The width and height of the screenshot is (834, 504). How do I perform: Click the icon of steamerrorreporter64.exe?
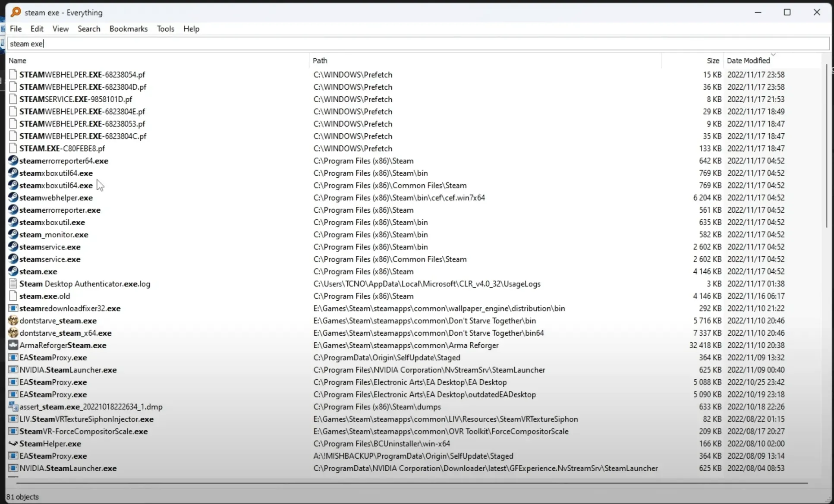(13, 161)
